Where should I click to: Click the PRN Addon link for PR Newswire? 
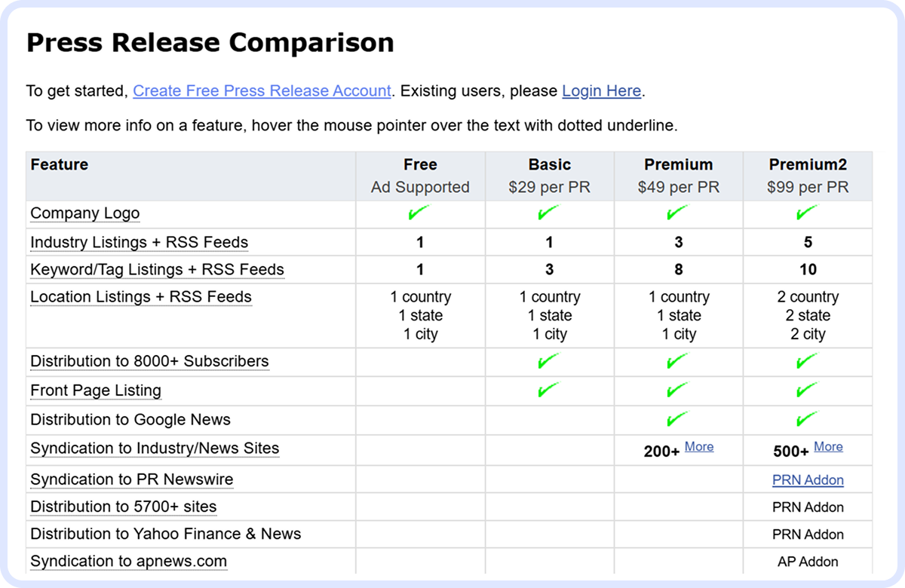coord(808,479)
